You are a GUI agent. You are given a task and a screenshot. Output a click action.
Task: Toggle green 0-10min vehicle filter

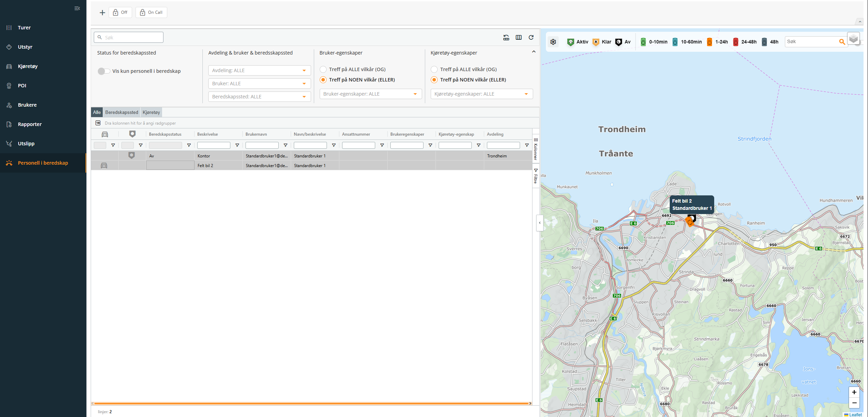coord(643,42)
